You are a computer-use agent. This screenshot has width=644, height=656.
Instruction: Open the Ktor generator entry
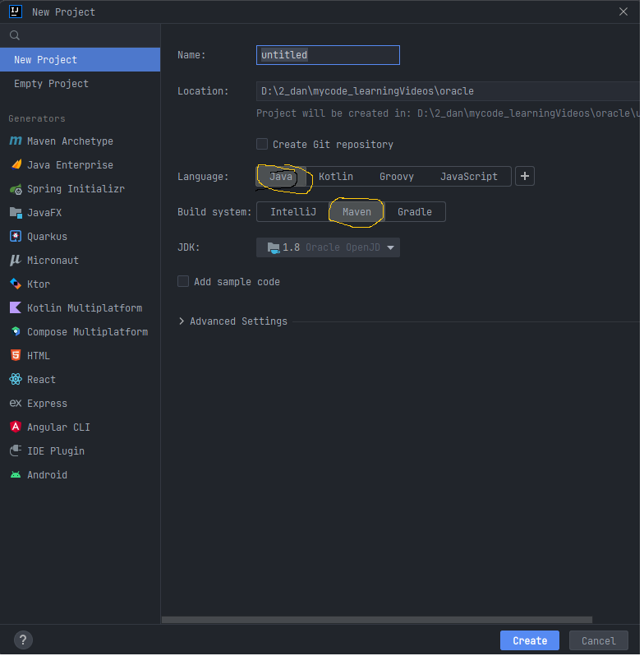pyautogui.click(x=80, y=284)
